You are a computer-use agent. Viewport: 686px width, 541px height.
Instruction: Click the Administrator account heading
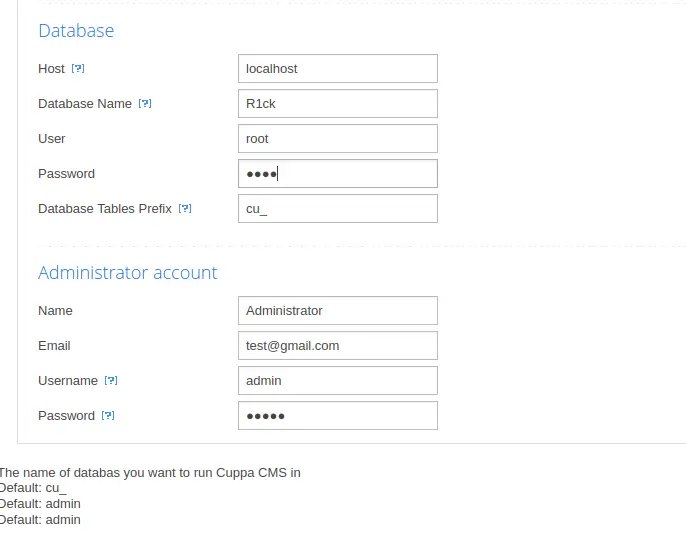(x=127, y=273)
